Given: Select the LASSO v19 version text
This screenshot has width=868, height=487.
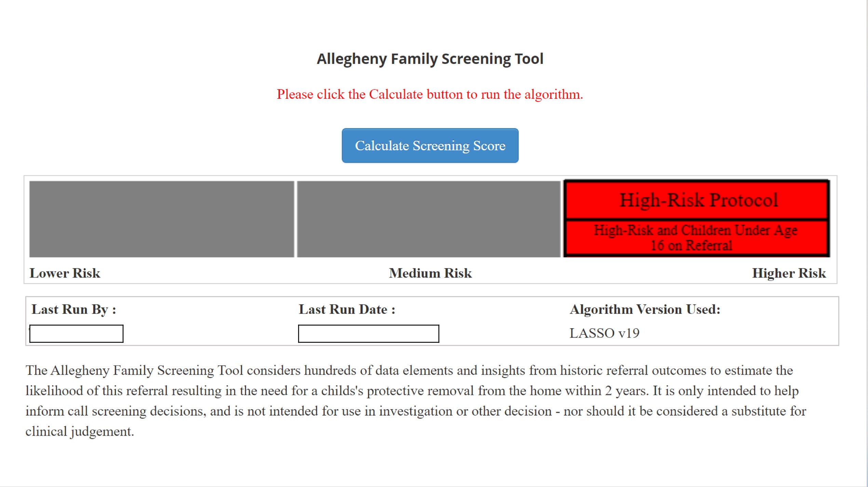Looking at the screenshot, I should click(604, 333).
